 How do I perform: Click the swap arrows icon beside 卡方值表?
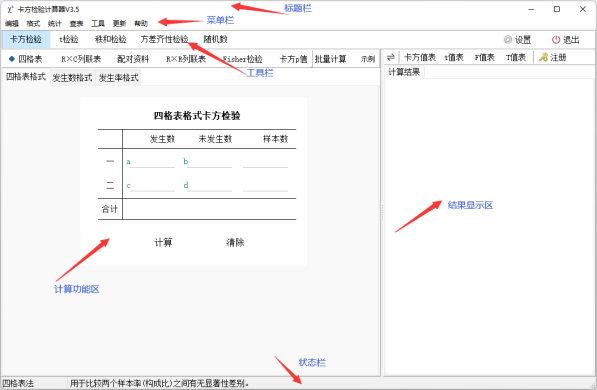tap(391, 58)
